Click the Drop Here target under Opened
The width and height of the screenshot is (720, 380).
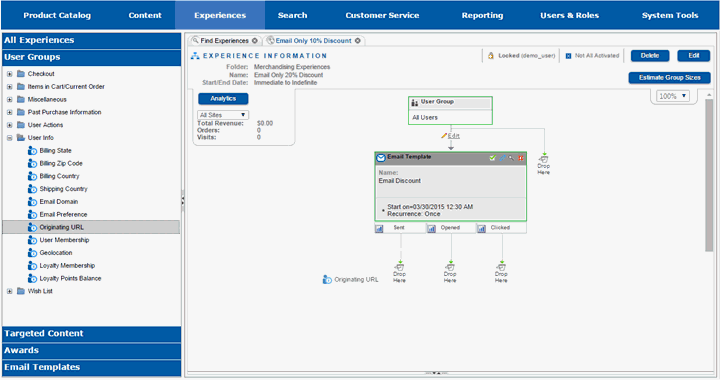[450, 272]
